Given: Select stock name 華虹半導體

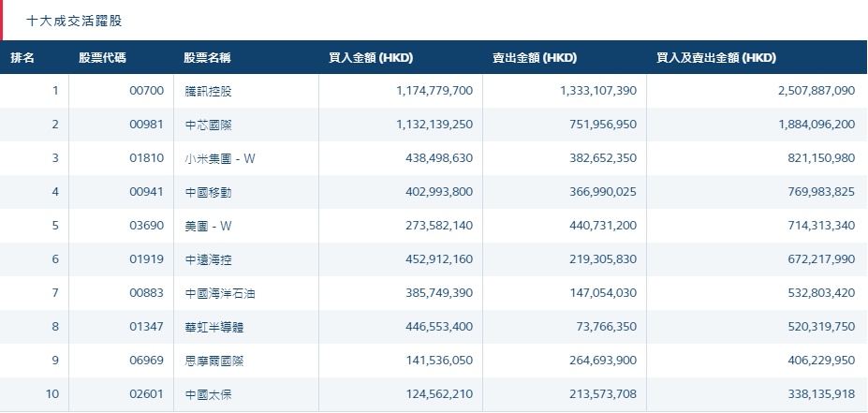Looking at the screenshot, I should (213, 327).
